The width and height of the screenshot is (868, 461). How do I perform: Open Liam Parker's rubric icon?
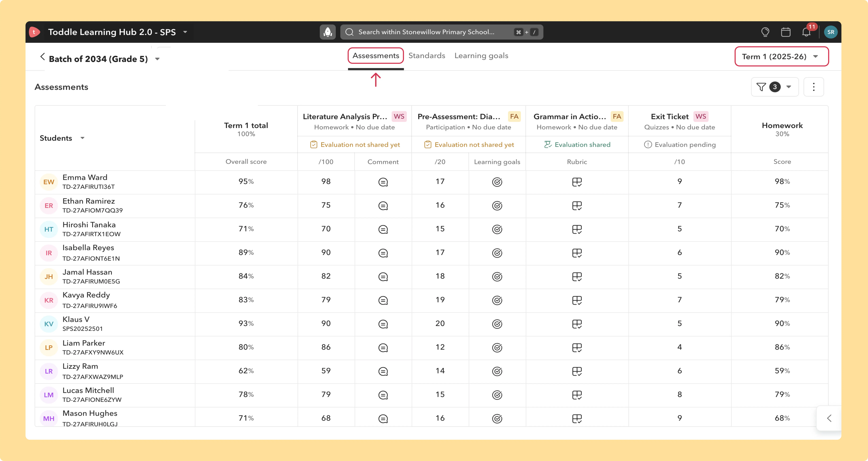577,347
